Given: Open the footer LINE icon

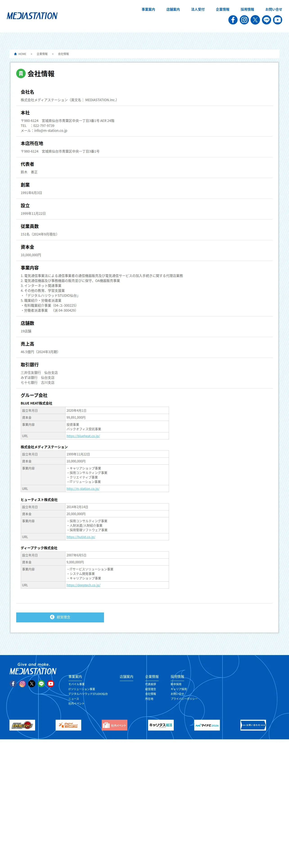Looking at the screenshot, I should [x=41, y=684].
